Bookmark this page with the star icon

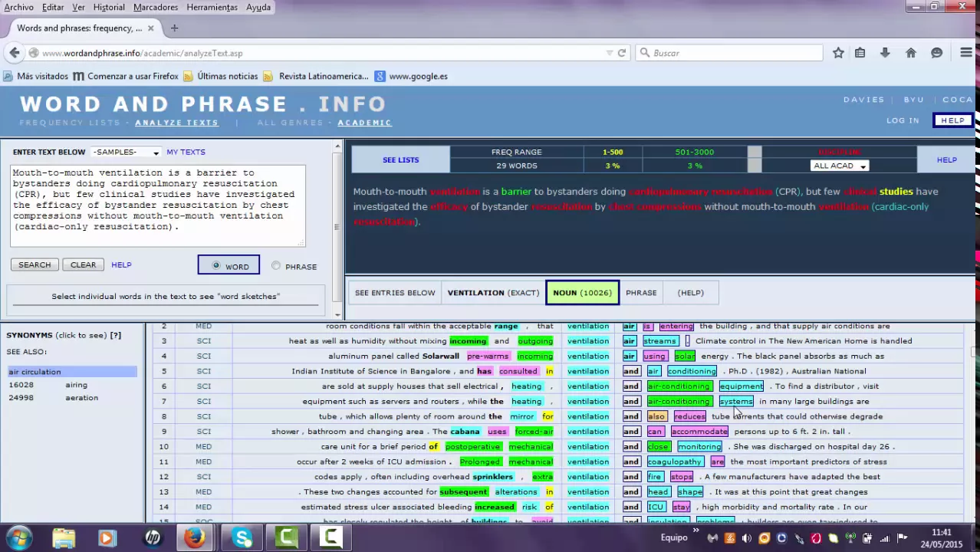click(838, 53)
